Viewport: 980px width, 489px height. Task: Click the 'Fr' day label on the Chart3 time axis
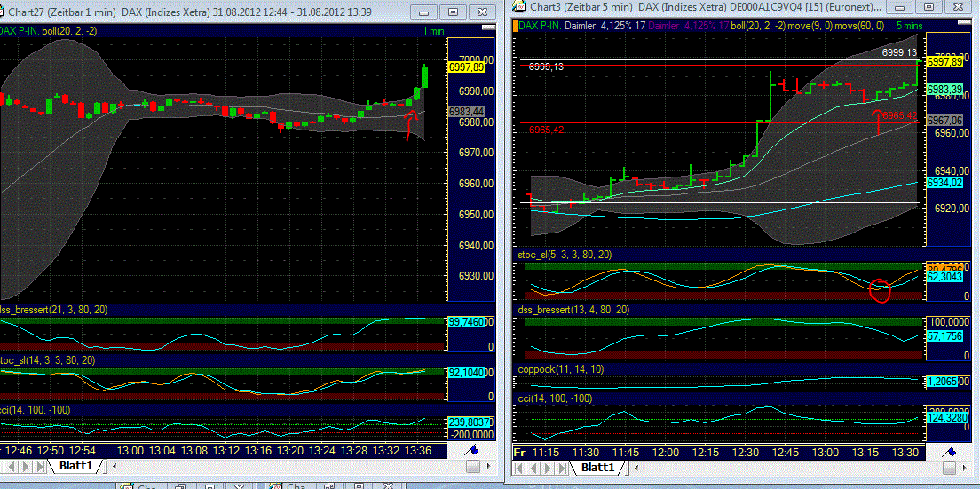point(519,452)
